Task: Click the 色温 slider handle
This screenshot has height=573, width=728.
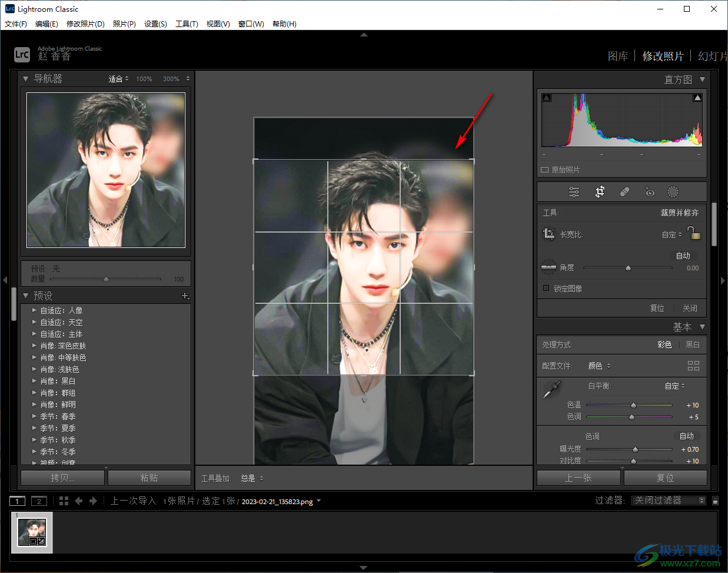Action: [x=633, y=405]
